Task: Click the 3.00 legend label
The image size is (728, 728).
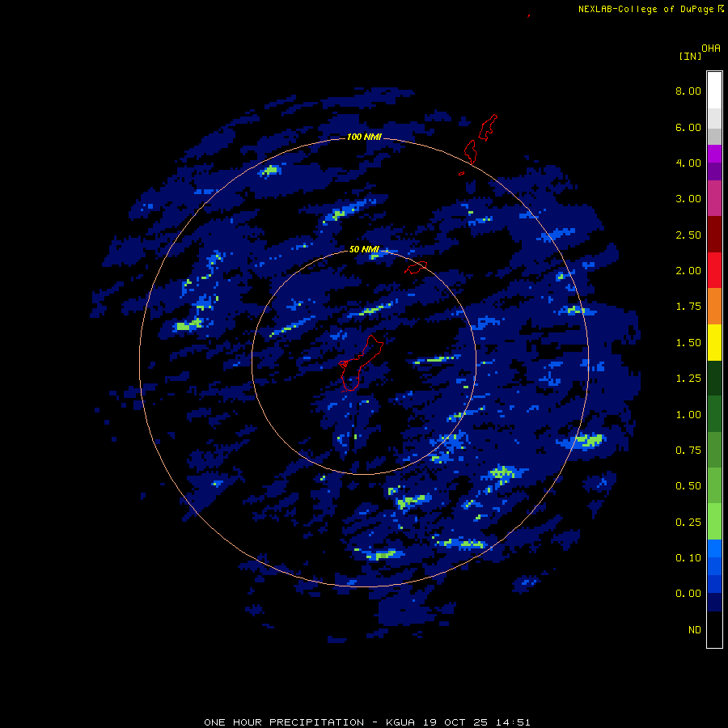Action: pyautogui.click(x=688, y=199)
